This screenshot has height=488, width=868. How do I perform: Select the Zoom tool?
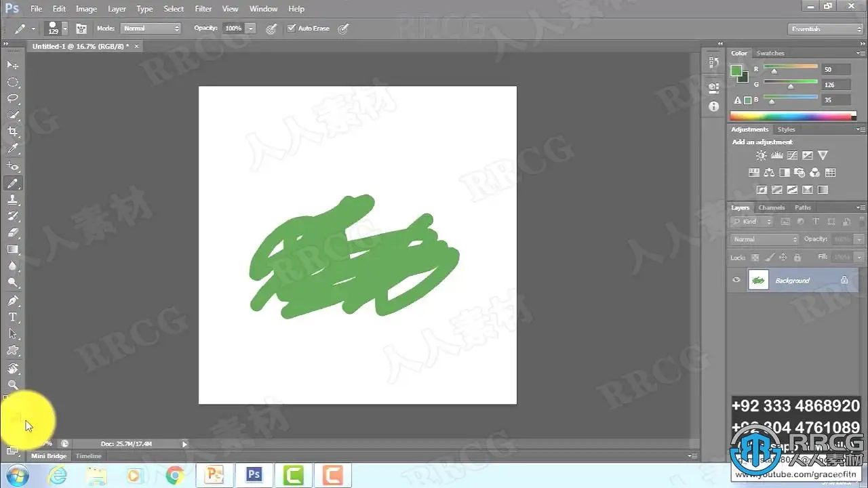coord(13,385)
